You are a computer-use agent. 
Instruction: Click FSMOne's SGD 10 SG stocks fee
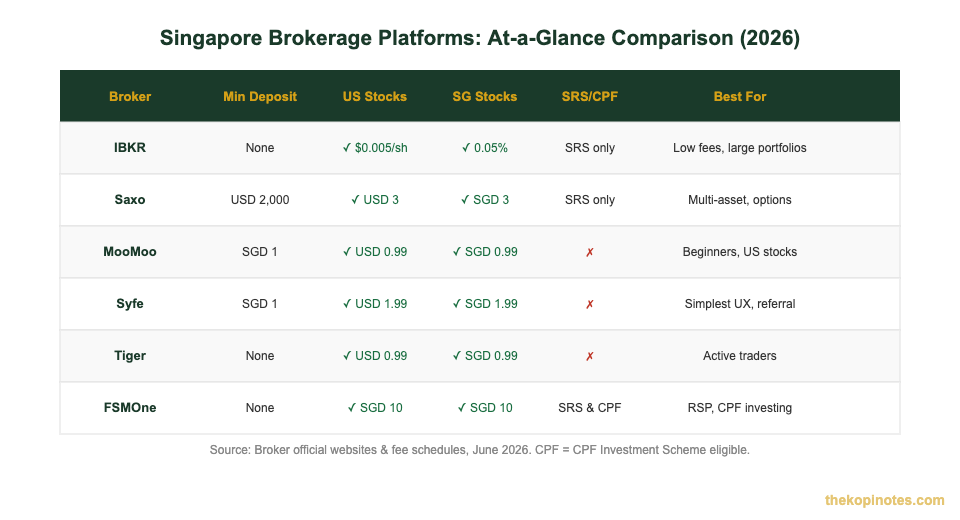click(x=484, y=408)
